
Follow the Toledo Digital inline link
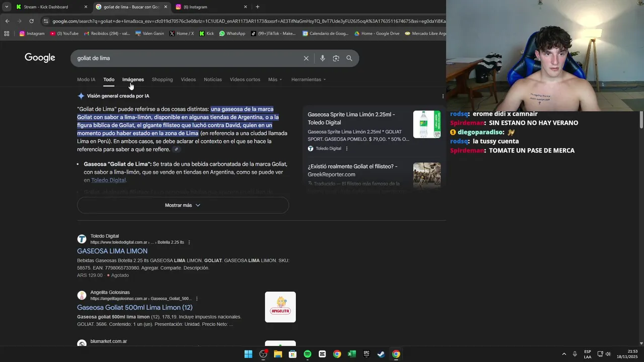point(108,180)
